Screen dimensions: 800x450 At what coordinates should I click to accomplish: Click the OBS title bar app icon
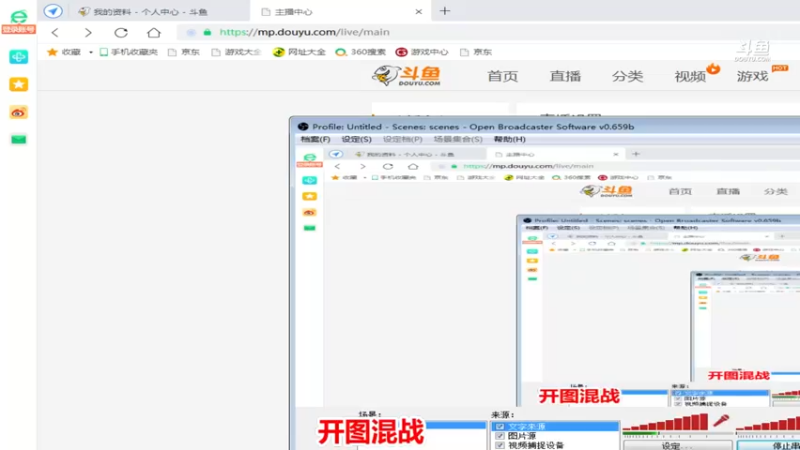click(x=303, y=127)
